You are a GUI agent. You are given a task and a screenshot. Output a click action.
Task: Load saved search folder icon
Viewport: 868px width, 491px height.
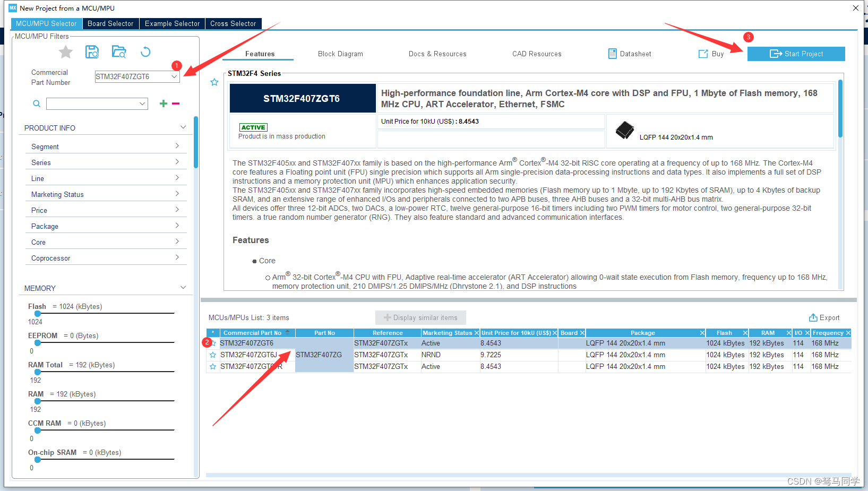pyautogui.click(x=119, y=51)
